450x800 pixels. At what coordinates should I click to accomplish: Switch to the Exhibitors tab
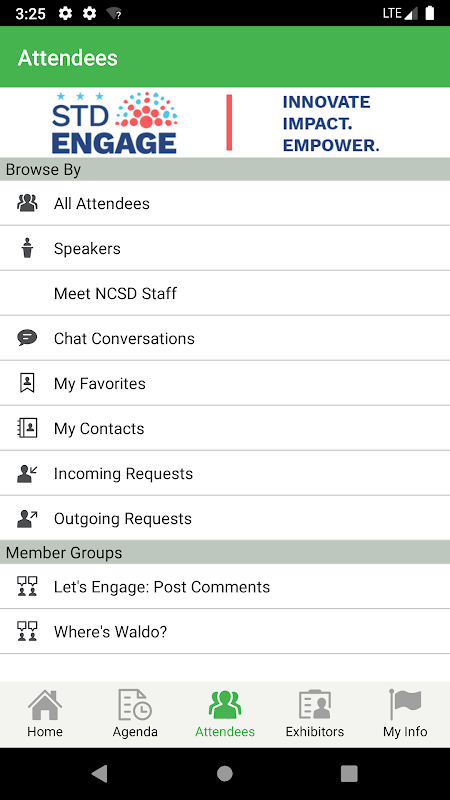tap(315, 714)
